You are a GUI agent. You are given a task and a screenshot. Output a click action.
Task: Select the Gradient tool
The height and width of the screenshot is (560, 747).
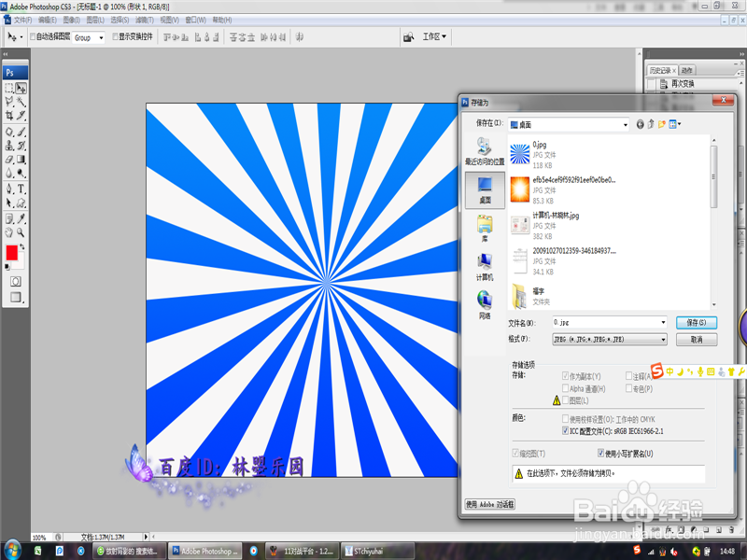click(21, 159)
